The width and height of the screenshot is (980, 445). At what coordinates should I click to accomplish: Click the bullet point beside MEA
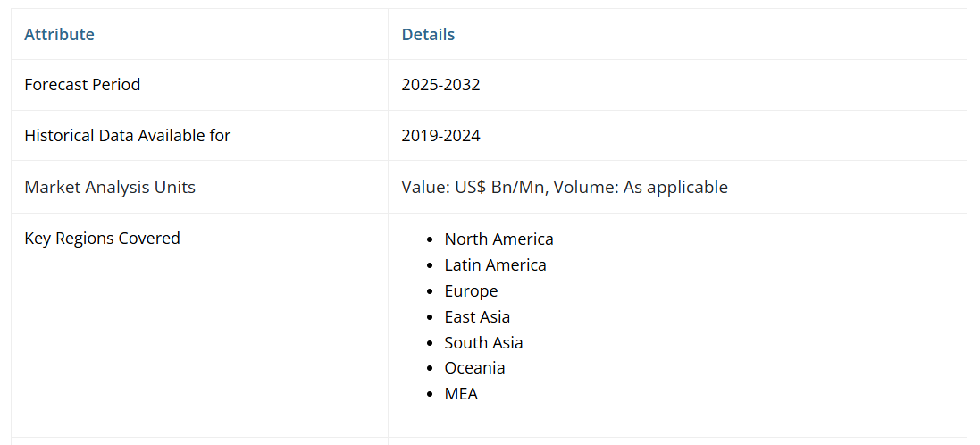[x=432, y=394]
